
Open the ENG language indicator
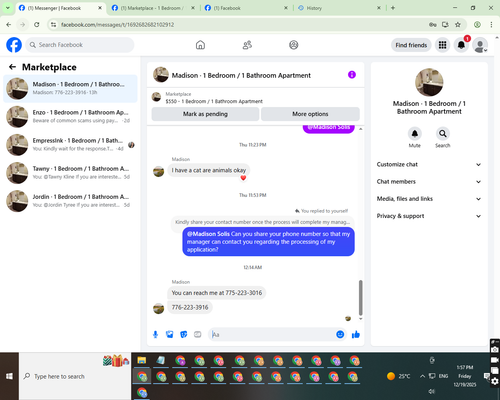(x=443, y=376)
